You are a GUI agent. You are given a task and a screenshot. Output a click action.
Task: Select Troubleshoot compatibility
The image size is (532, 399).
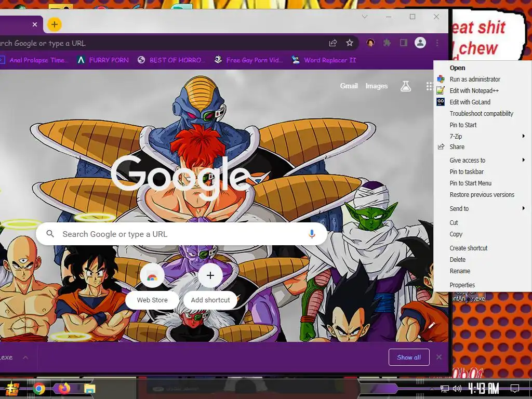[x=483, y=114]
